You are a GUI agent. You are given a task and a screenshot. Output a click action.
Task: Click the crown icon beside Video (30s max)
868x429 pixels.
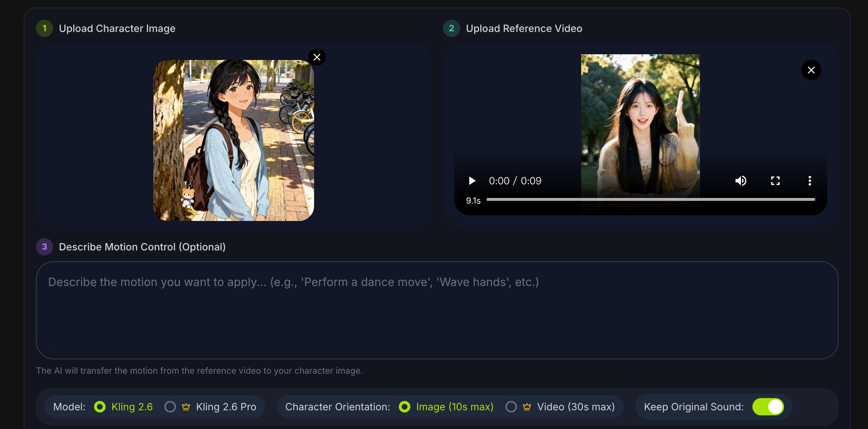[527, 407]
